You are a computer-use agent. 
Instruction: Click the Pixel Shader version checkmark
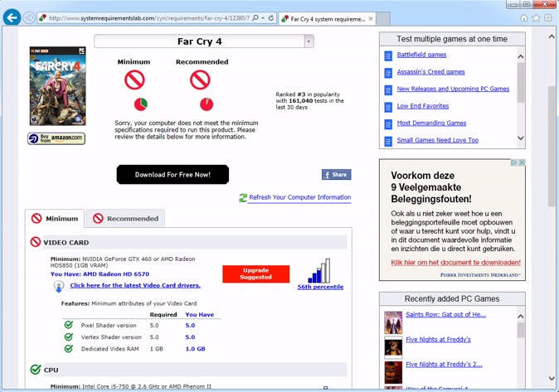tap(69, 325)
